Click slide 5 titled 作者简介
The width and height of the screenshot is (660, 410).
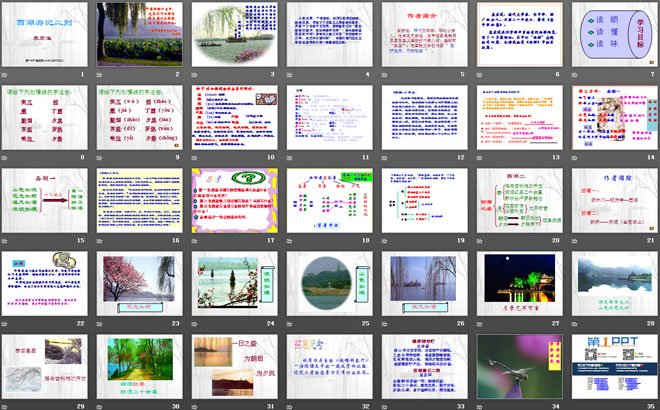click(424, 34)
